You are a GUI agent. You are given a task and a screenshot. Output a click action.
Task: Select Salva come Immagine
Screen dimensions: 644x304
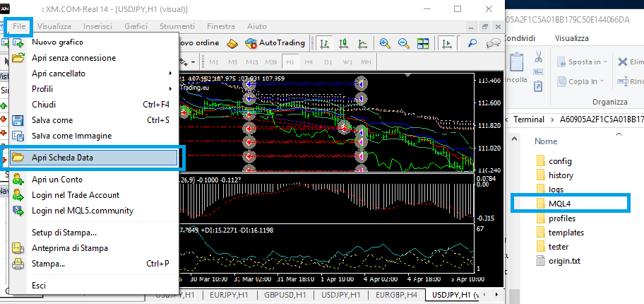point(94,135)
